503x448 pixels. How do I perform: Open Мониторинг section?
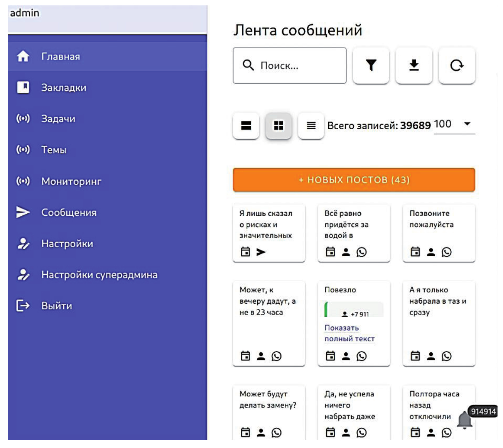pos(71,181)
